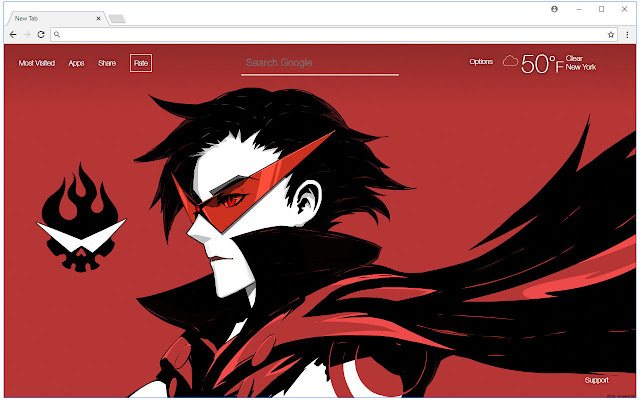Open a new tab with the tab button
Viewport: 640px width, 400px height.
click(117, 19)
